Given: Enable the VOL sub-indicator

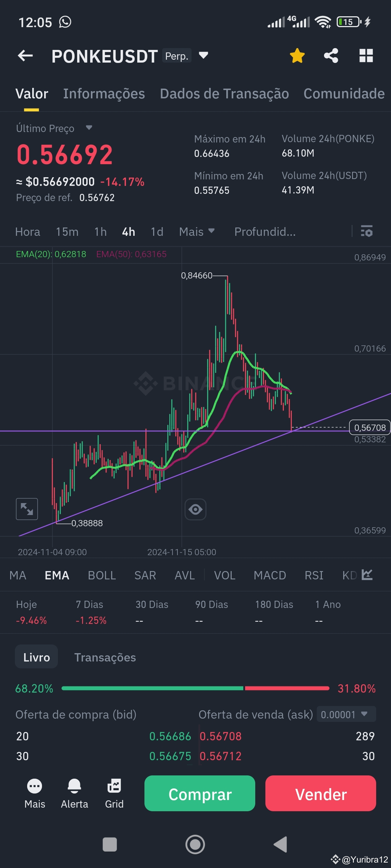Looking at the screenshot, I should click(224, 575).
